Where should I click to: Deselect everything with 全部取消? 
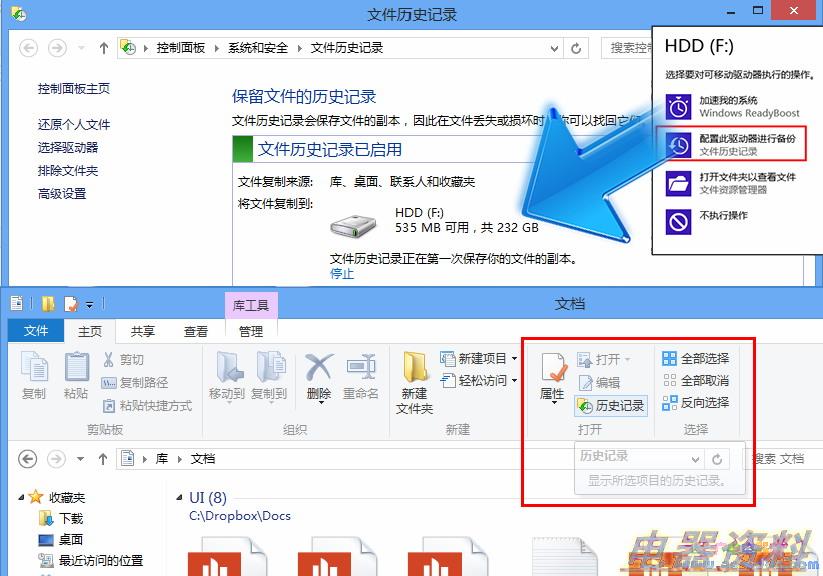pyautogui.click(x=696, y=381)
